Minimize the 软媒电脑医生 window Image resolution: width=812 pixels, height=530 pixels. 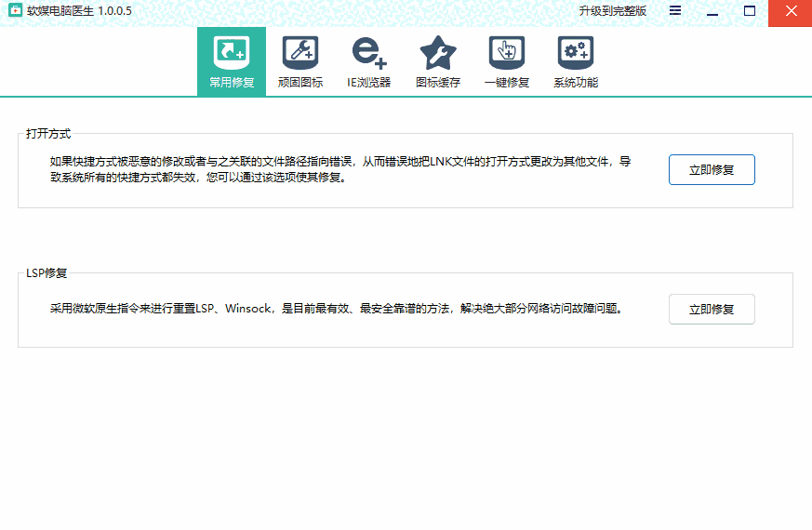(712, 11)
